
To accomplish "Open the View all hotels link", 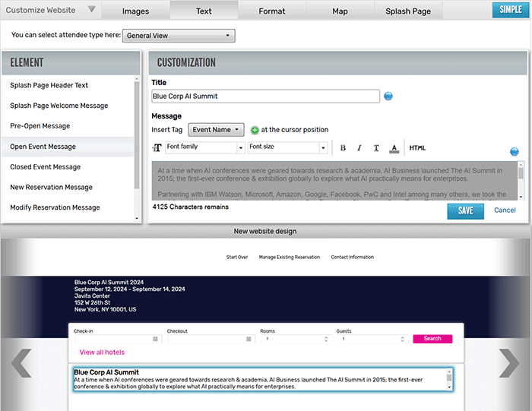I will click(102, 353).
